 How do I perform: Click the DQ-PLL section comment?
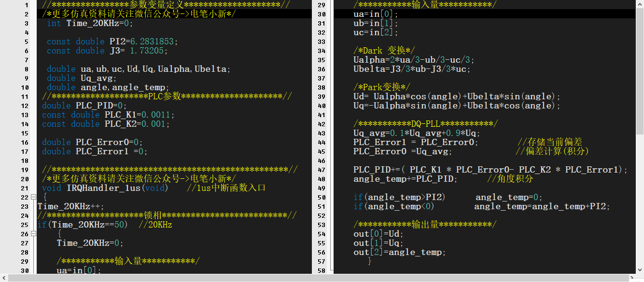425,124
